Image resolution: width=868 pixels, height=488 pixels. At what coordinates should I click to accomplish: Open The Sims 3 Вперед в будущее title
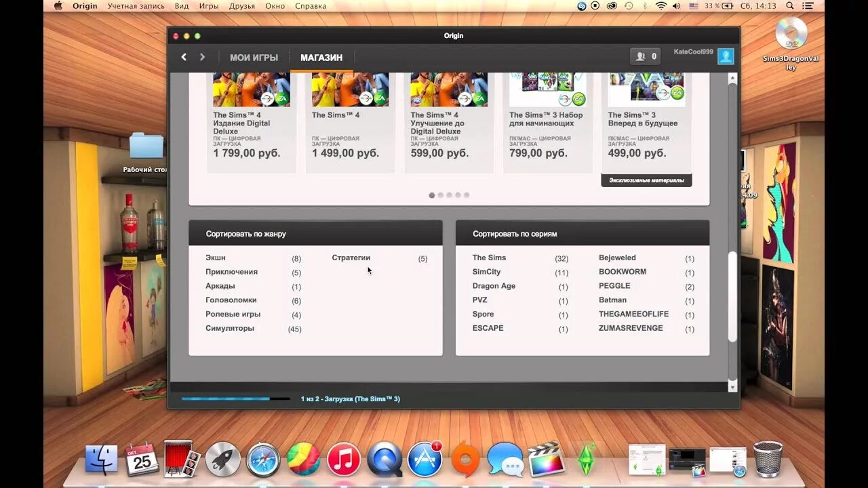pos(642,119)
